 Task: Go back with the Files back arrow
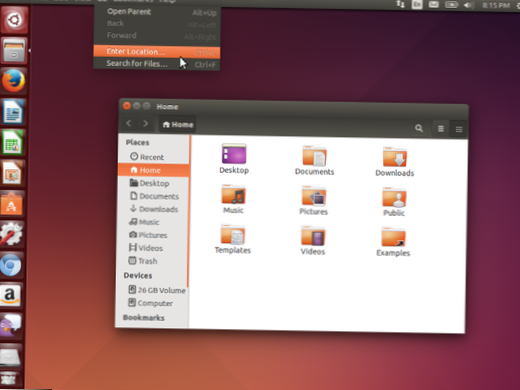129,123
